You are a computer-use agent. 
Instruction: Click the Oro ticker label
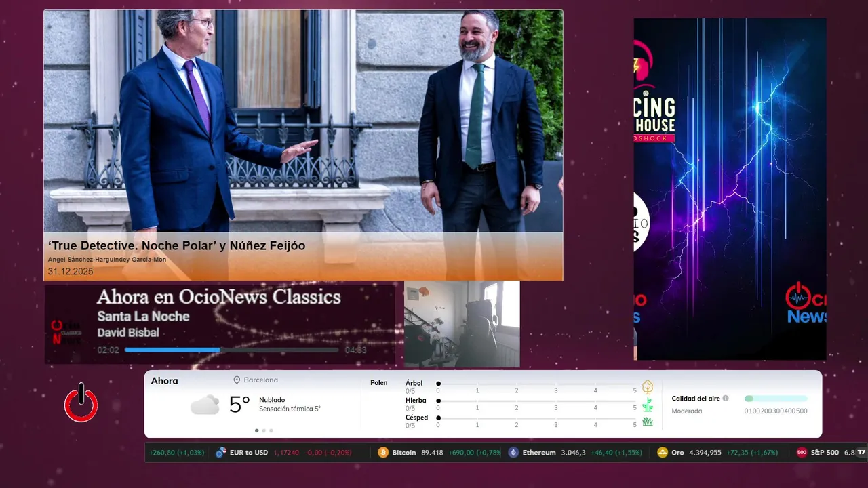point(677,453)
